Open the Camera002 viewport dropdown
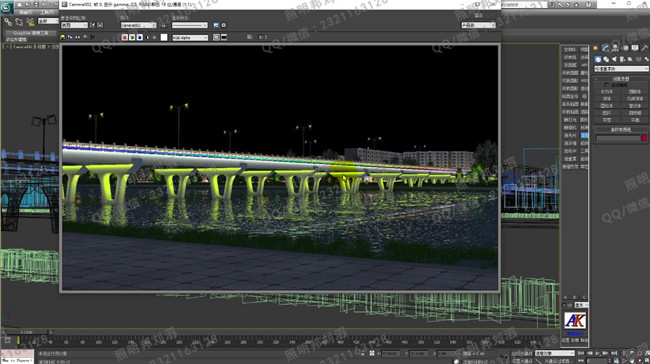The height and width of the screenshot is (364, 650). 138,25
